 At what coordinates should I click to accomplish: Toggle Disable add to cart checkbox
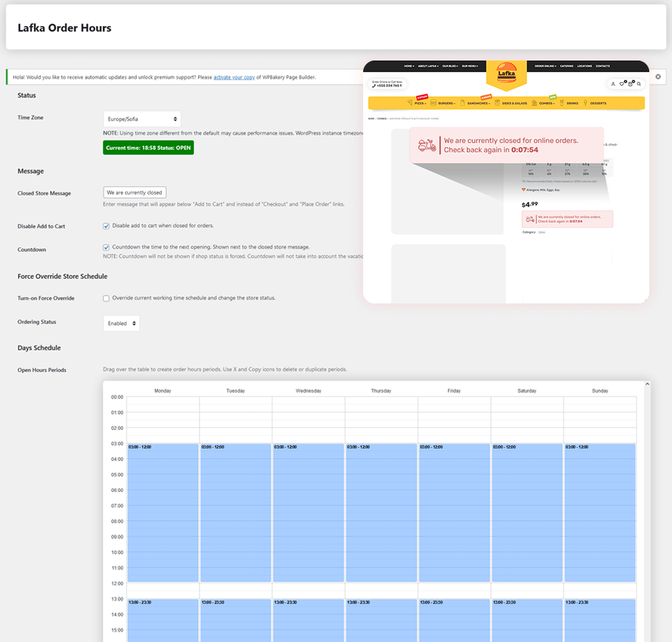point(107,226)
